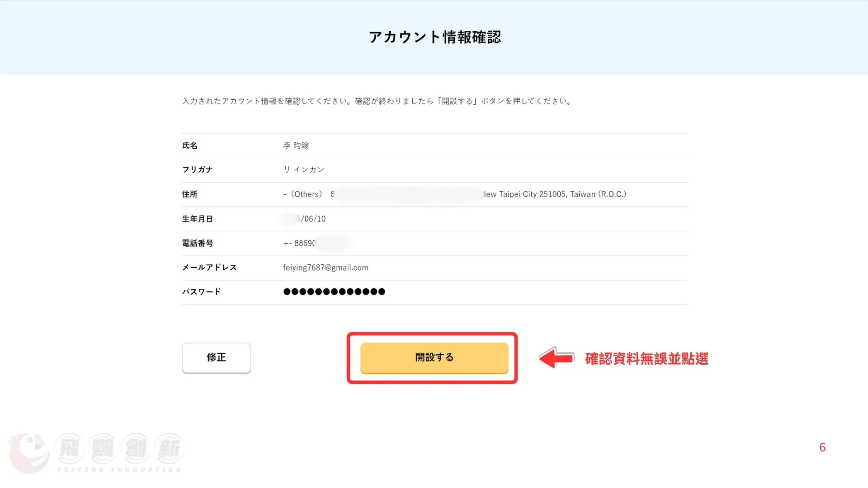The width and height of the screenshot is (868, 488).
Task: Click the phone number starting +- 8869
Action: tap(299, 243)
